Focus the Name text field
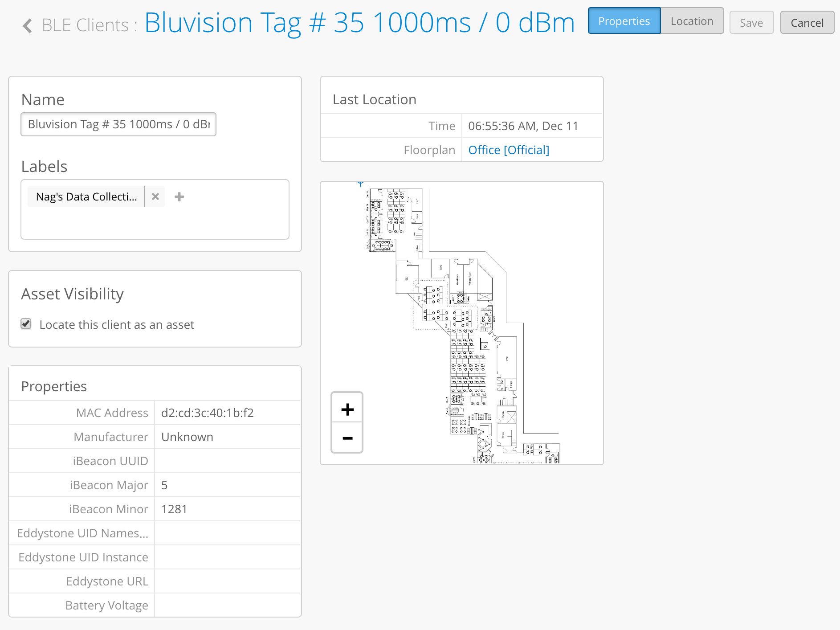 [118, 124]
